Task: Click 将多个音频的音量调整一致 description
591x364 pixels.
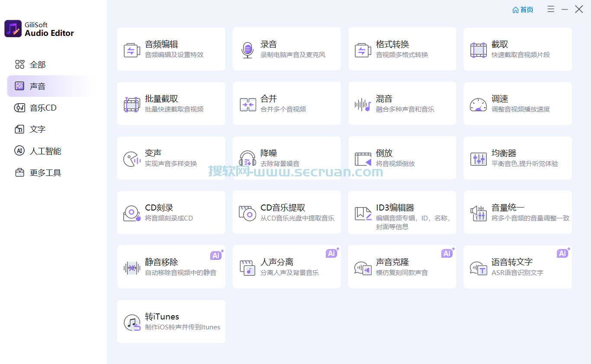Action: point(530,218)
